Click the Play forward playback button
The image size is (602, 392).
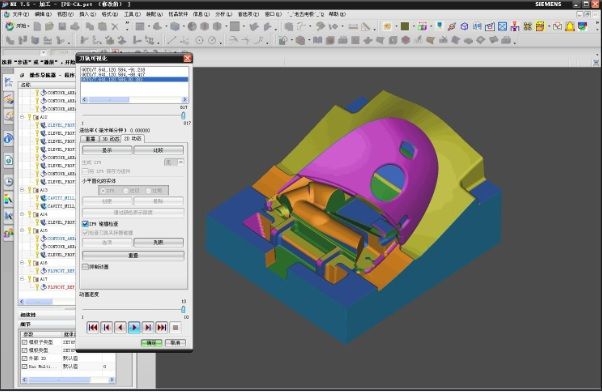point(134,327)
